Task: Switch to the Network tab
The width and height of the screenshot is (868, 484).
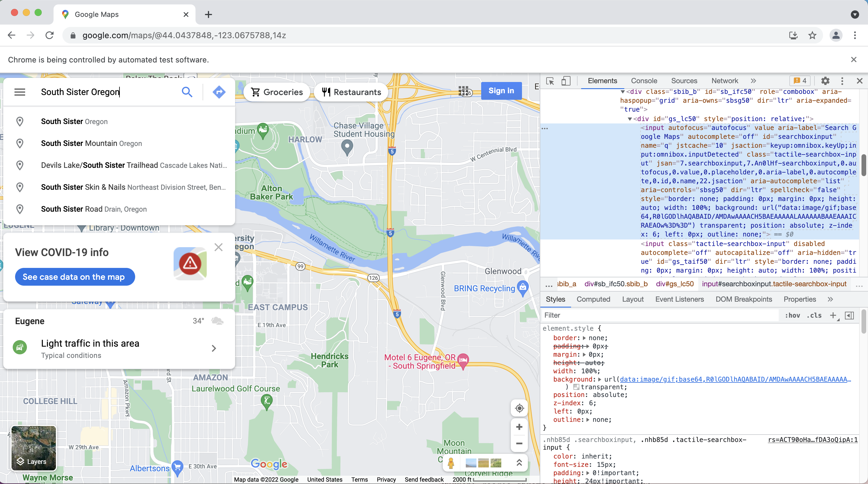Action: (725, 81)
